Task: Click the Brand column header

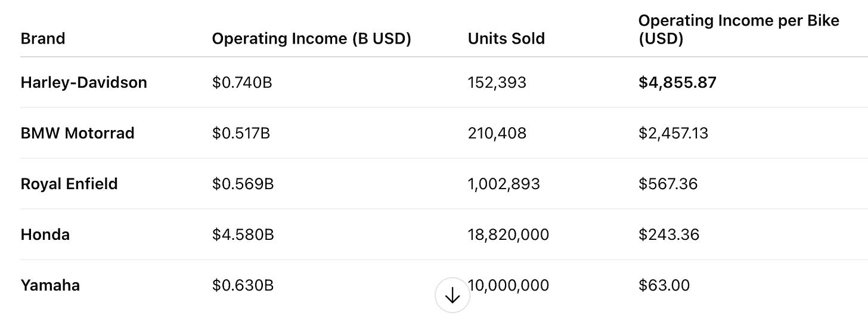Action: pos(43,39)
